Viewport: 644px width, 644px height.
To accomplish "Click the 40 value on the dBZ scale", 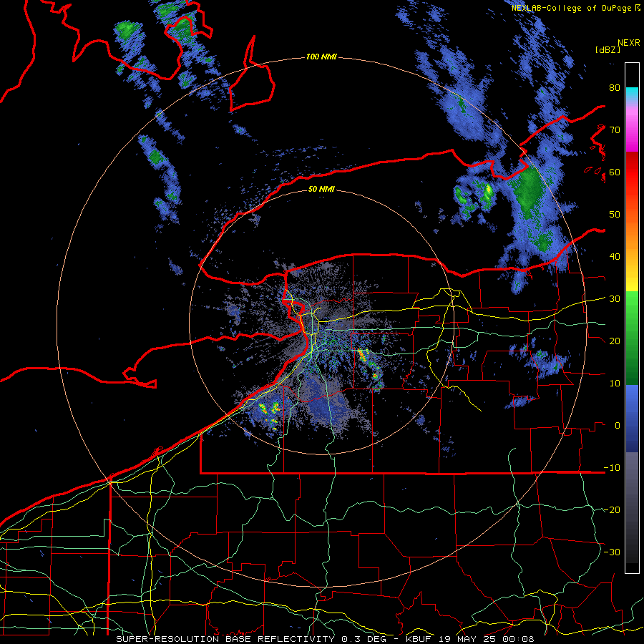I will 615,257.
